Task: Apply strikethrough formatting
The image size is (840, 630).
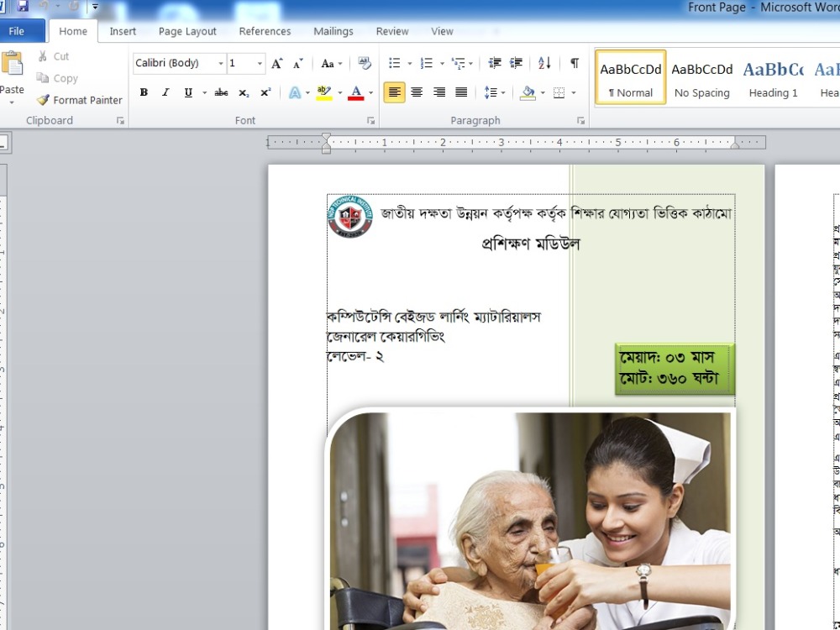Action: point(221,92)
